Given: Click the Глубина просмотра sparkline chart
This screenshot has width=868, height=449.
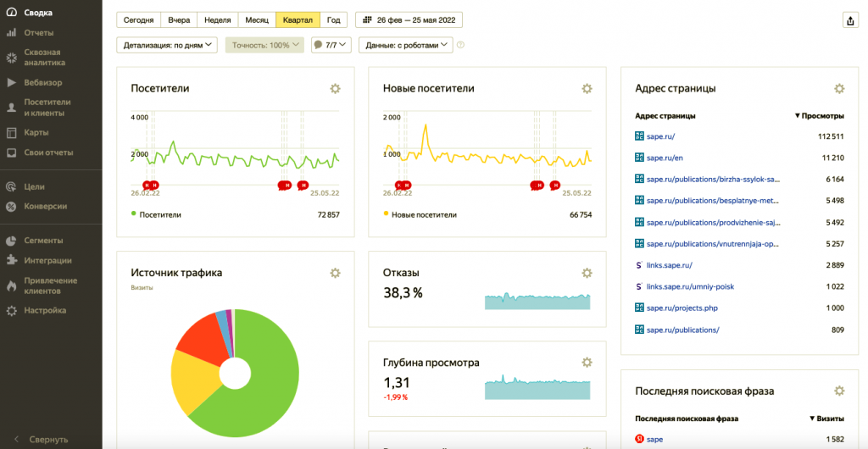Looking at the screenshot, I should [537, 388].
